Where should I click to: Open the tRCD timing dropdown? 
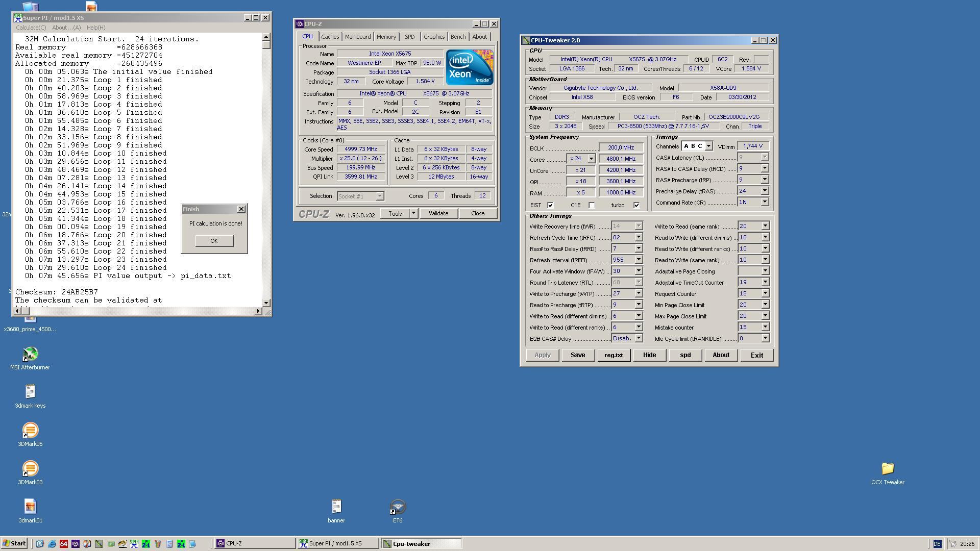click(765, 168)
